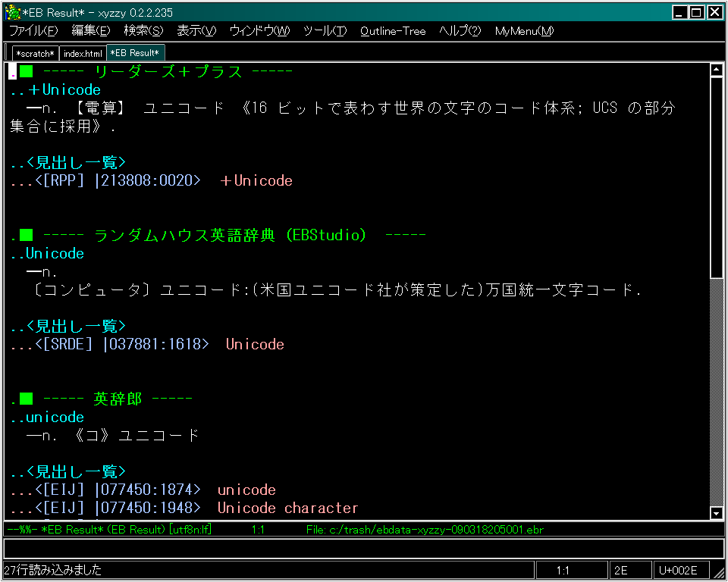Click the <見出し一覧> heading above the EIJ links
Image resolution: width=728 pixels, height=582 pixels.
pos(68,471)
